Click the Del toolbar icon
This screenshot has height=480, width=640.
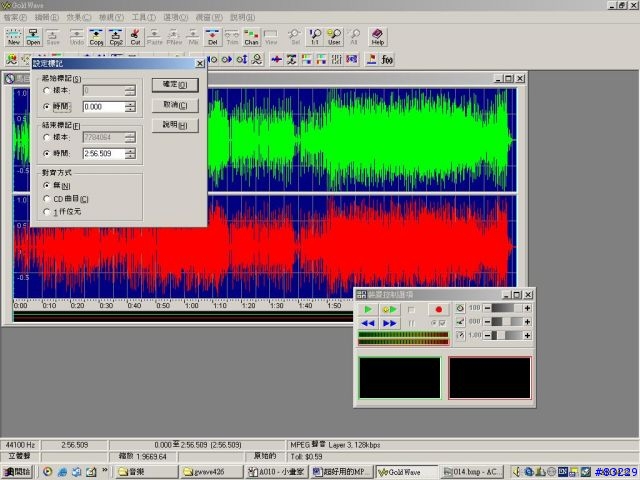tap(213, 37)
